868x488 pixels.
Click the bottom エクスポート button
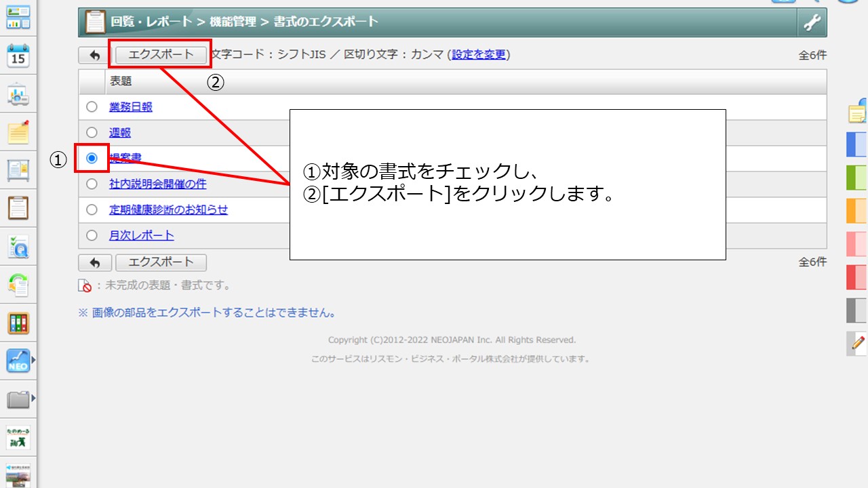click(x=161, y=262)
